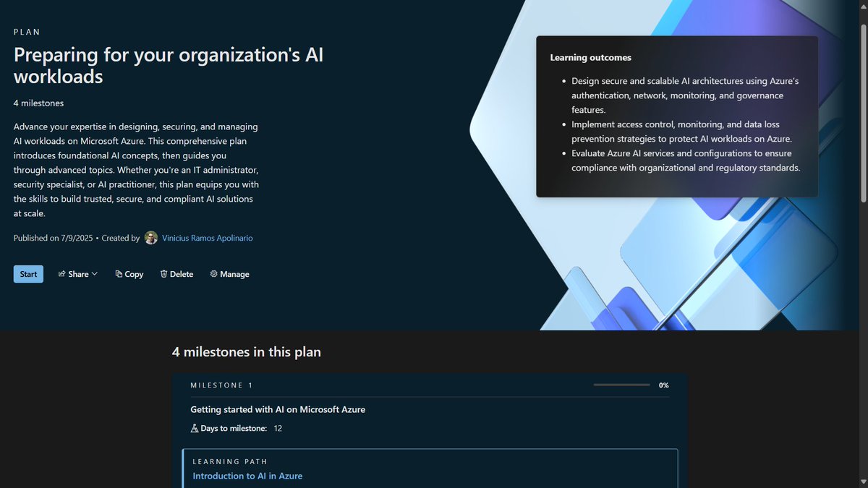Image resolution: width=868 pixels, height=488 pixels.
Task: Click the Manage button
Action: click(229, 274)
